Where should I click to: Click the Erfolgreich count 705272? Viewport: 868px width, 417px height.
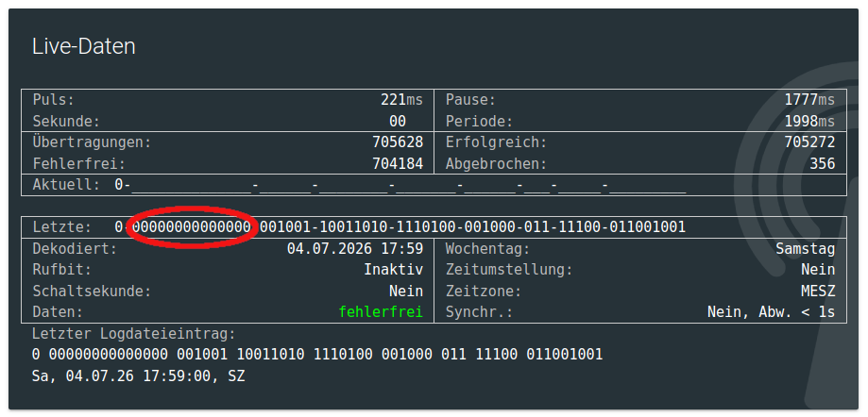(x=809, y=142)
